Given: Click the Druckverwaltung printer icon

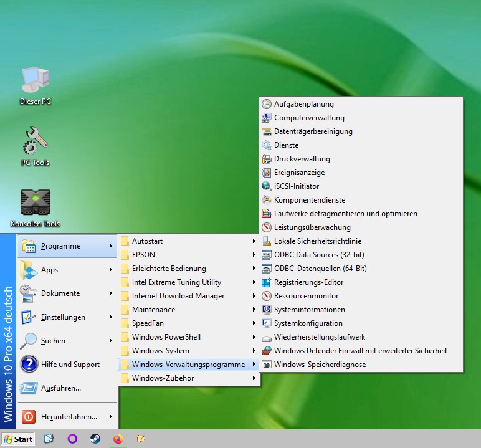Looking at the screenshot, I should pyautogui.click(x=266, y=159).
